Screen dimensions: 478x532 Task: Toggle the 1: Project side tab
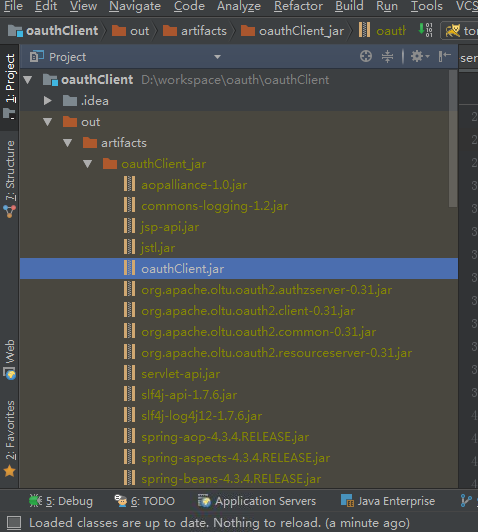point(9,87)
